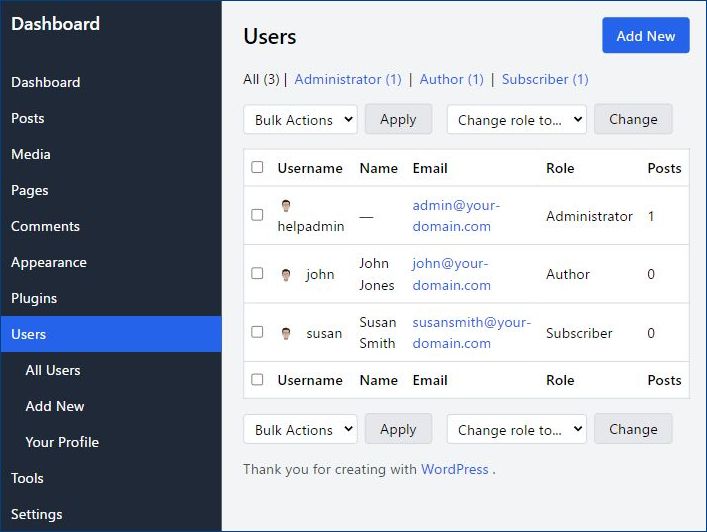
Task: Open Plugins in the sidebar menu
Action: coord(34,298)
